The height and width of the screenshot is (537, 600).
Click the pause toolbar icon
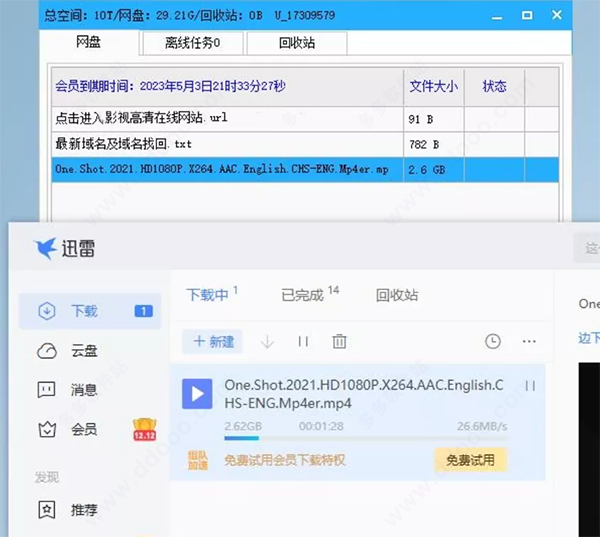coord(303,341)
